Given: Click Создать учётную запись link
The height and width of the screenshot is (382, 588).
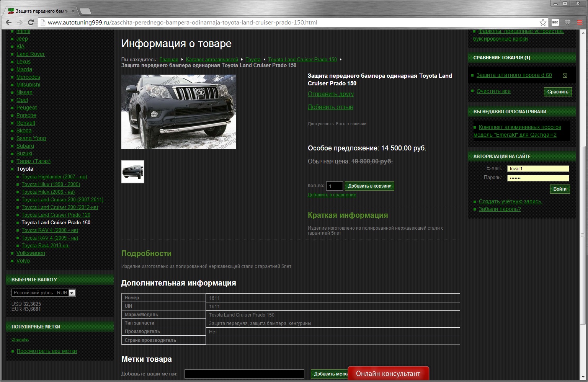Looking at the screenshot, I should click(x=510, y=201).
